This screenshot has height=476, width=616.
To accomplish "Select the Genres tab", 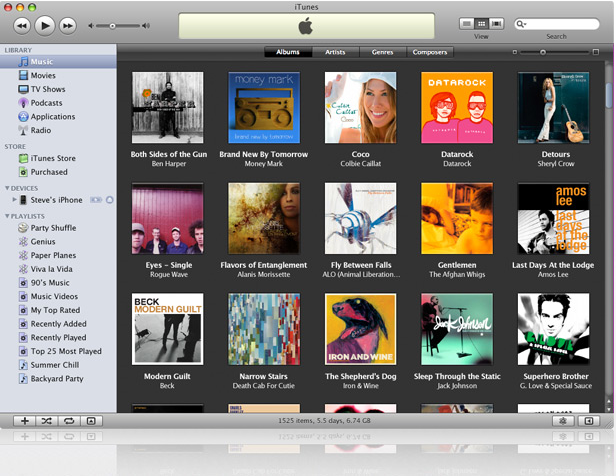I will [382, 52].
